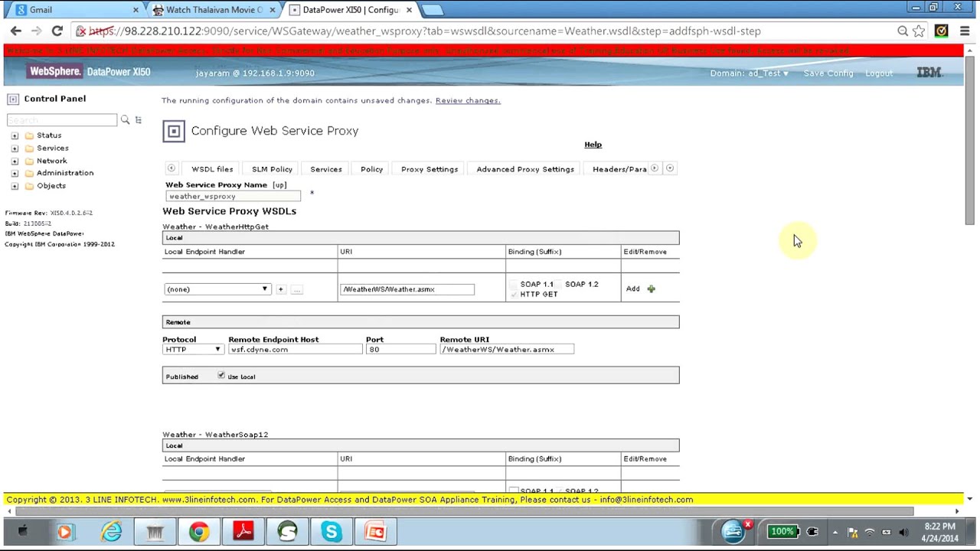The width and height of the screenshot is (980, 551).
Task: Expand the Administration tree node
Action: pyautogui.click(x=15, y=173)
